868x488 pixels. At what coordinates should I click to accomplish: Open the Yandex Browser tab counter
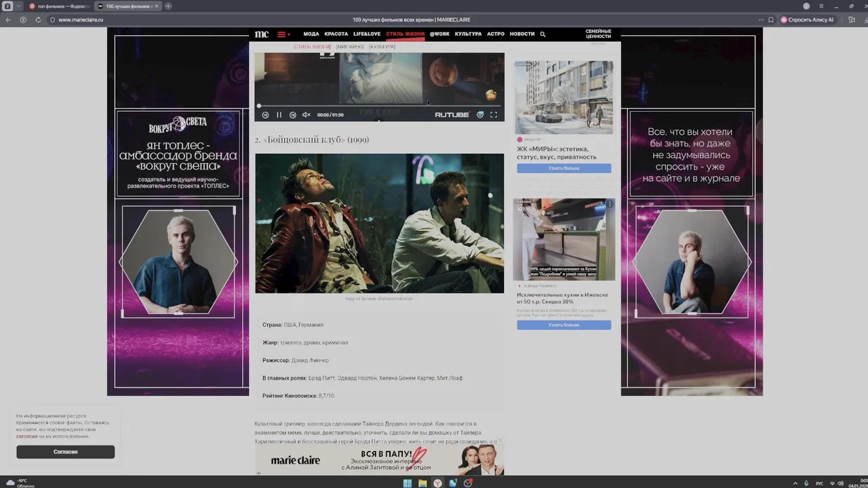click(x=8, y=6)
